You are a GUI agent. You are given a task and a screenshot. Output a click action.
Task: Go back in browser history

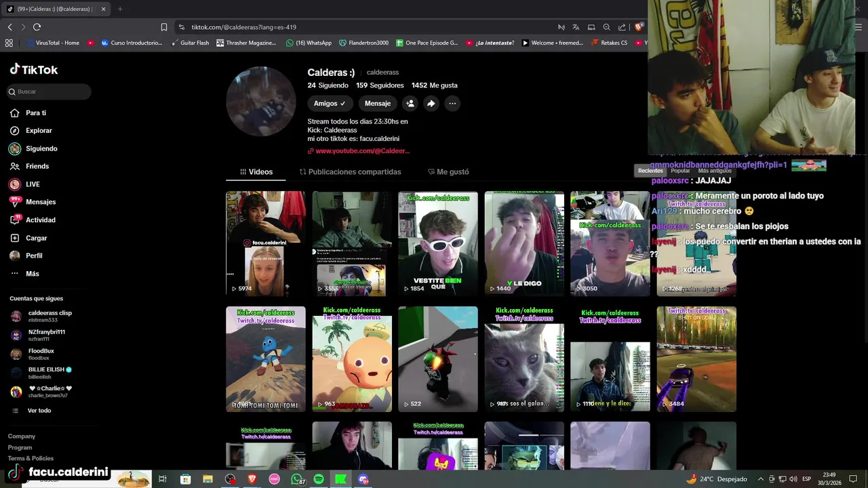coord(9,27)
